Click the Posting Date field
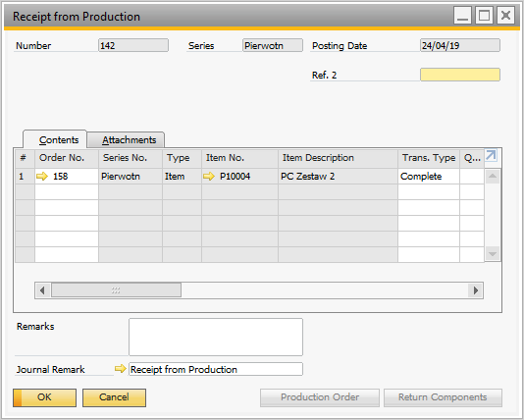 click(460, 45)
